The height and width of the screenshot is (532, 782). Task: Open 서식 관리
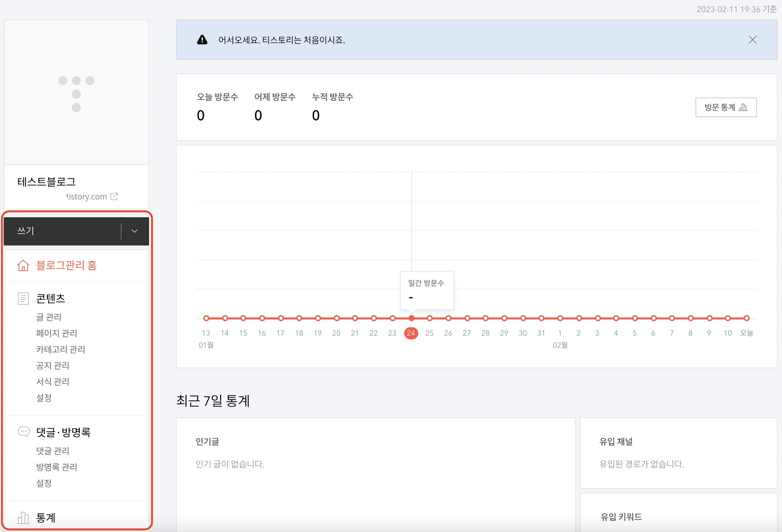pyautogui.click(x=52, y=381)
